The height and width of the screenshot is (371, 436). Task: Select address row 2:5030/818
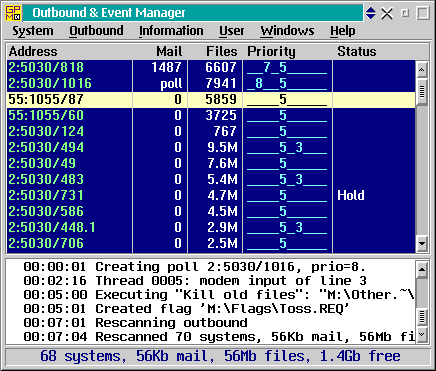(x=211, y=68)
